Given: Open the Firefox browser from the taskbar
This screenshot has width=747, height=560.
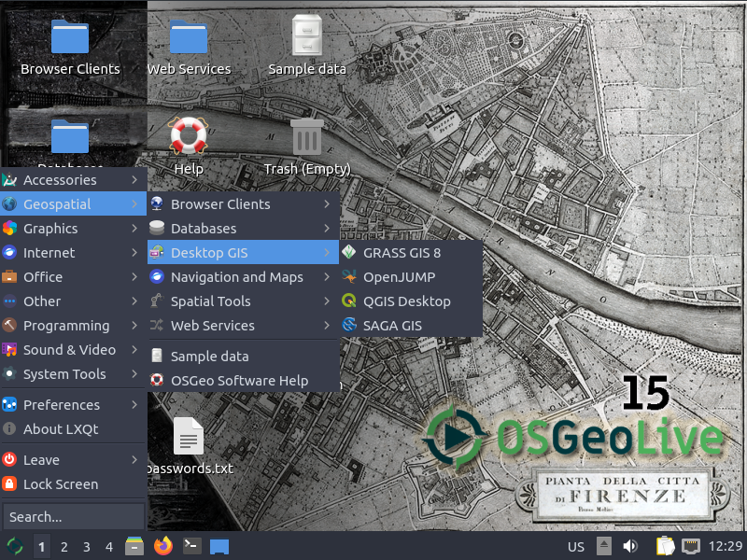Looking at the screenshot, I should click(162, 546).
